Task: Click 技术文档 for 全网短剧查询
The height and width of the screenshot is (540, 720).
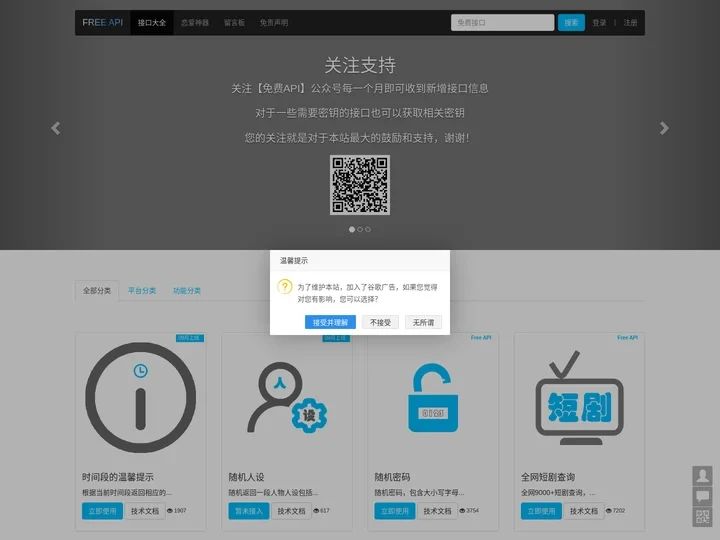Action: [x=584, y=511]
